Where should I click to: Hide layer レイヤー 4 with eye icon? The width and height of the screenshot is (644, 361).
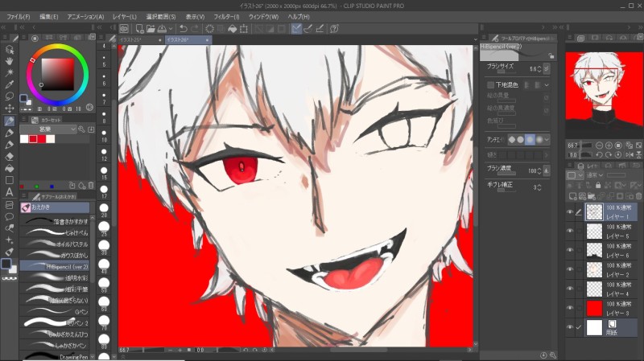pyautogui.click(x=570, y=289)
